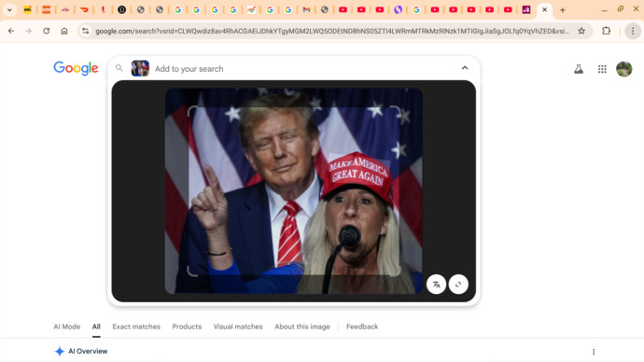Open a new browser tab

click(x=563, y=10)
